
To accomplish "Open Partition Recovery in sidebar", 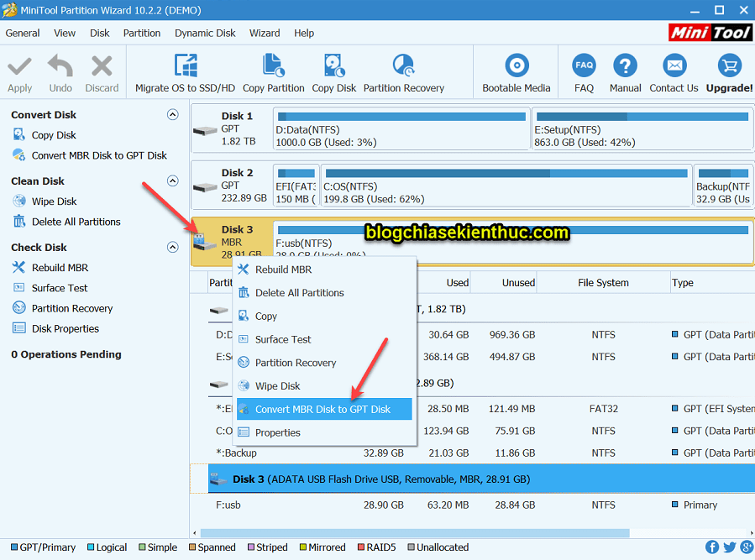I will [x=72, y=309].
